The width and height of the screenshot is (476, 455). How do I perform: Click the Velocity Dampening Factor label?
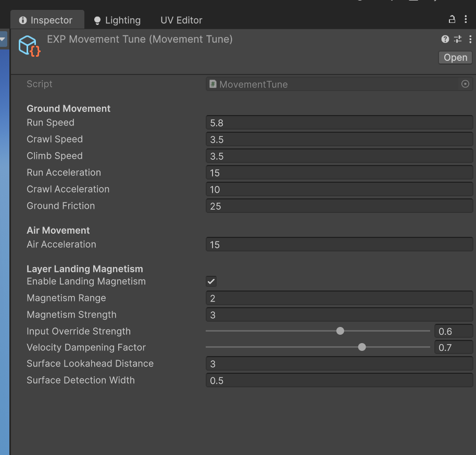pos(86,348)
